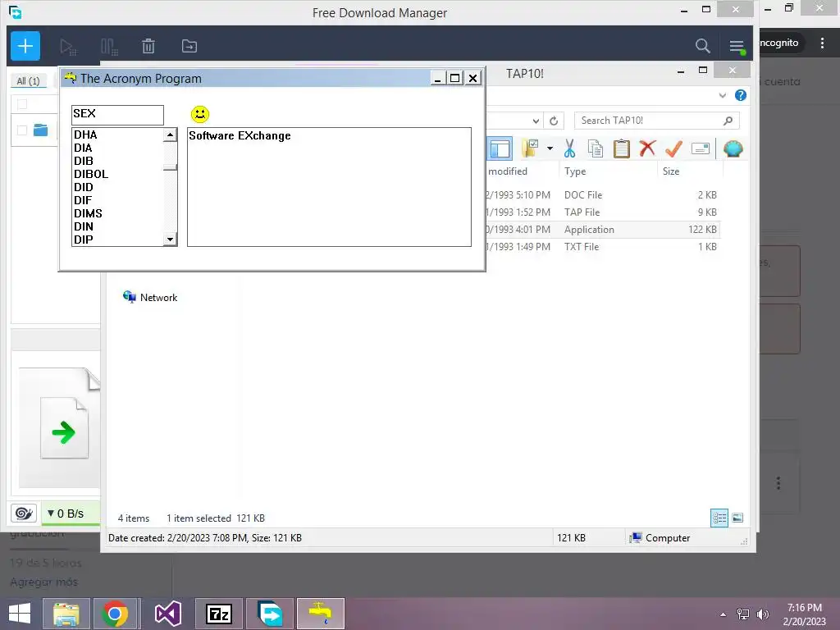Click Acronym list scroll down arrow
Image resolution: width=840 pixels, height=630 pixels.
click(x=171, y=240)
